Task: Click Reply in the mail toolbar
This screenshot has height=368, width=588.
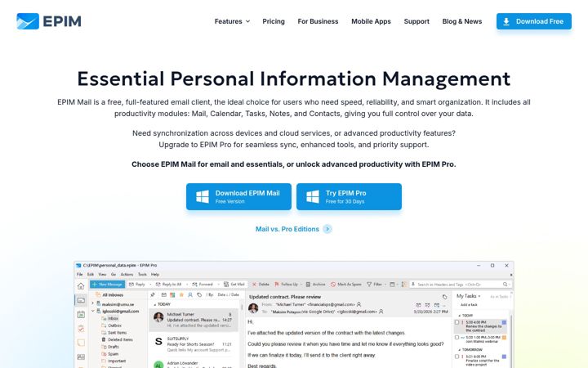Action: point(137,285)
